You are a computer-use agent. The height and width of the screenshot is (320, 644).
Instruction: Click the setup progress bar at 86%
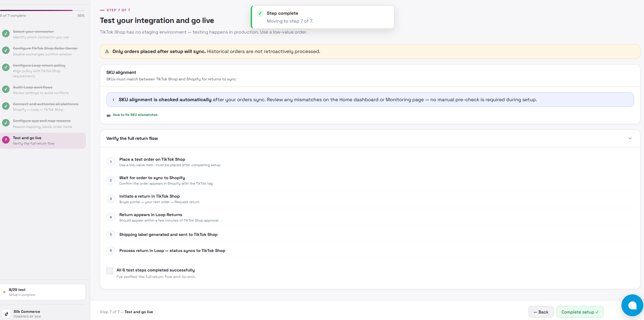(42, 11)
